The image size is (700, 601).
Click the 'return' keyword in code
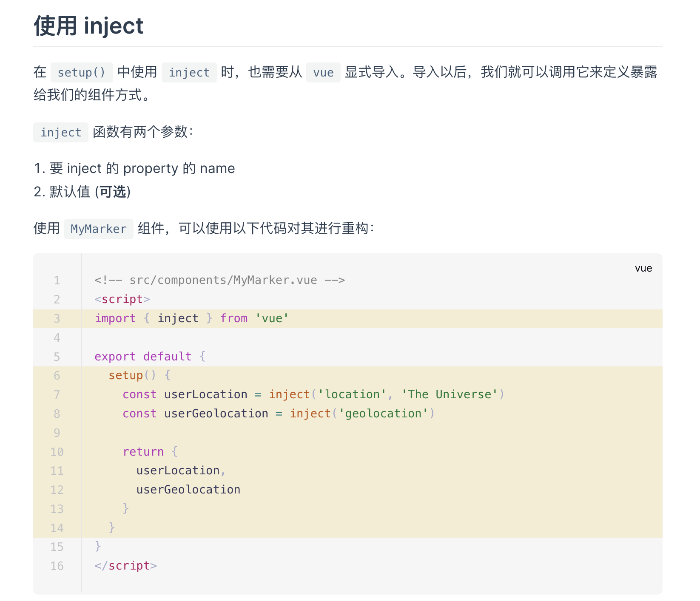point(143,451)
